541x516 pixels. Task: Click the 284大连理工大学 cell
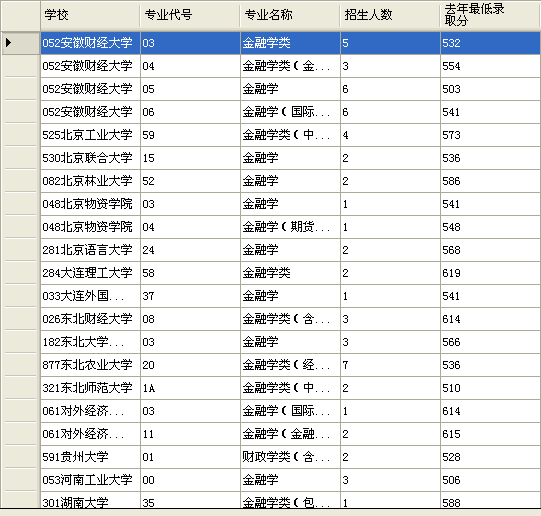pyautogui.click(x=90, y=273)
